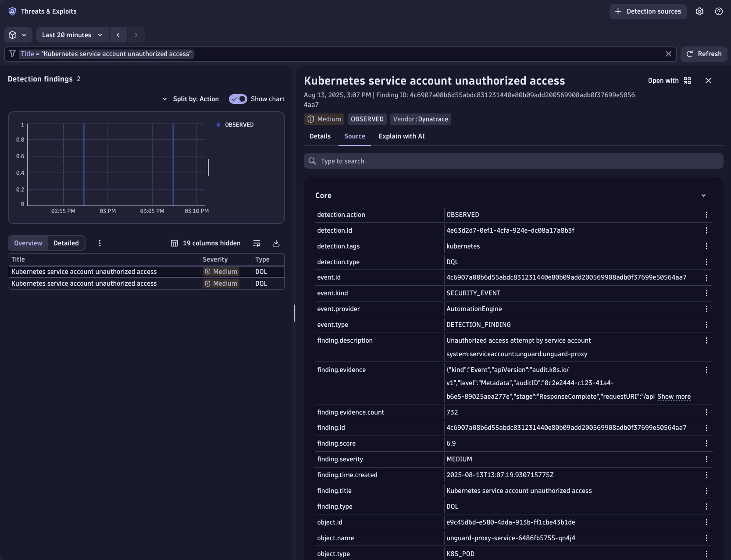Click the chart legend resize handle
This screenshot has height=560, width=731.
tap(208, 167)
